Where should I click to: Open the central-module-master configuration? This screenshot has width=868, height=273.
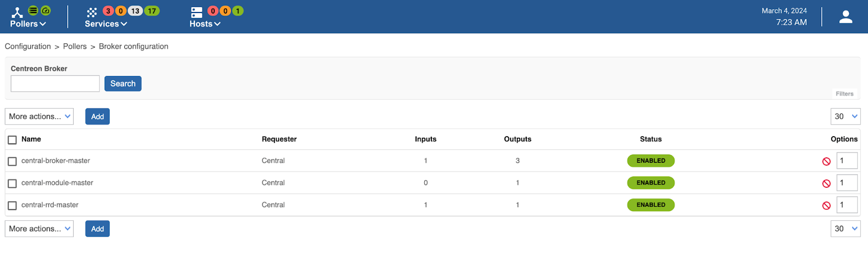[x=58, y=183]
